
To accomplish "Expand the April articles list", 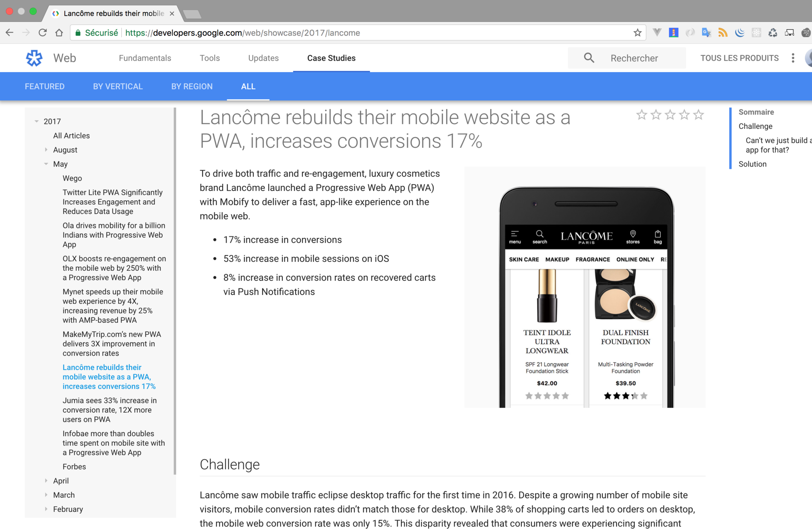I will 46,480.
